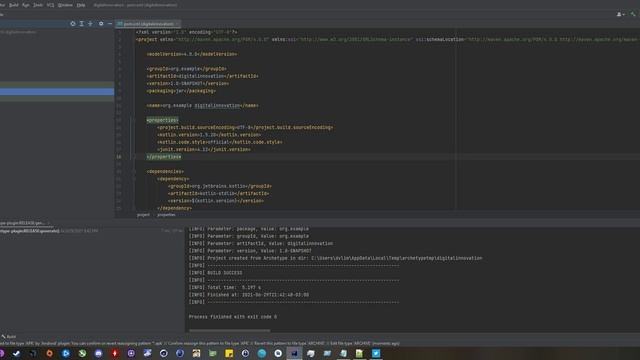Open the red diamond app in taskbar
The height and width of the screenshot is (360, 640).
coord(115,353)
